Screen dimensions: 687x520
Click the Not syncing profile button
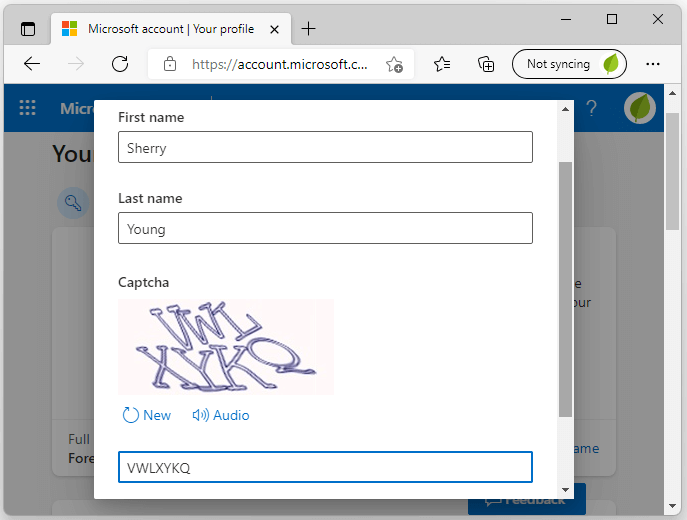(569, 64)
